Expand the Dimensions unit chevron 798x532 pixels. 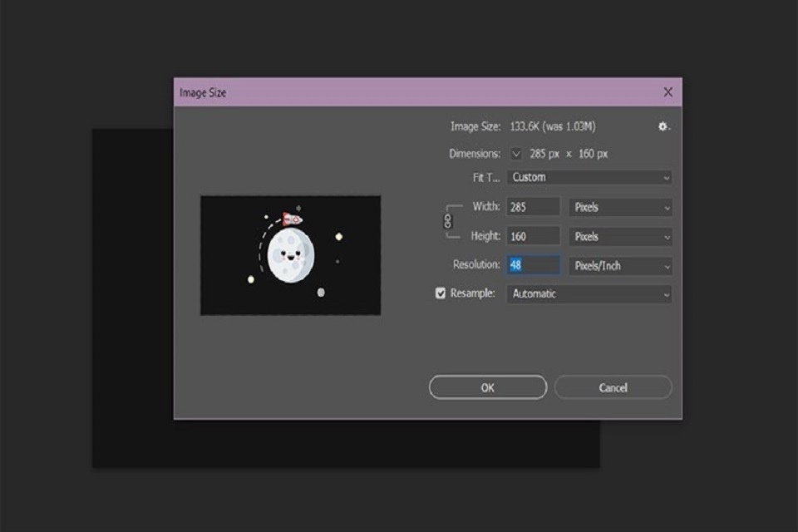coord(516,154)
